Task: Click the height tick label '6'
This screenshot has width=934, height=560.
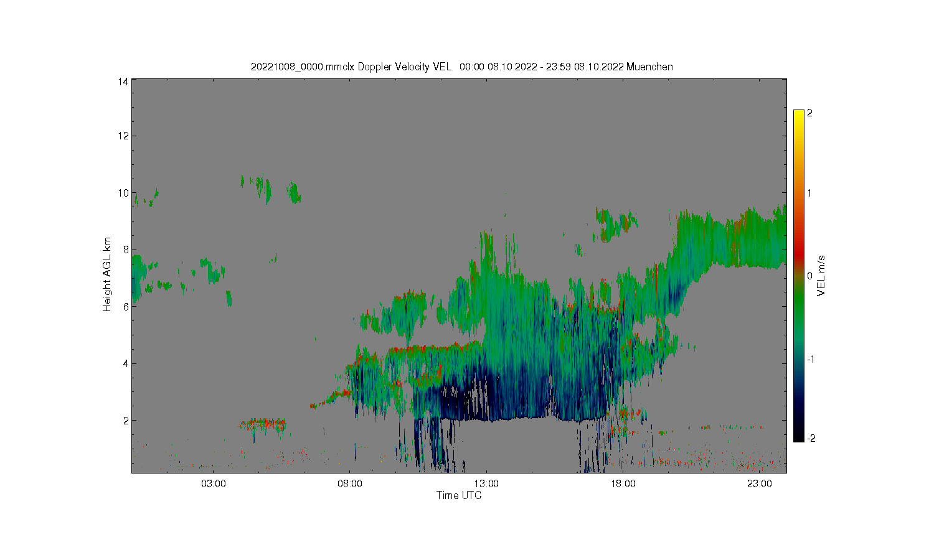Action: pyautogui.click(x=126, y=306)
